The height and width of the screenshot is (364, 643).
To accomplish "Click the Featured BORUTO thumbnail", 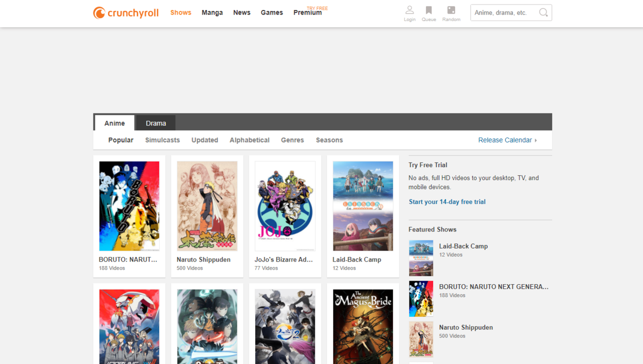I will tap(421, 299).
